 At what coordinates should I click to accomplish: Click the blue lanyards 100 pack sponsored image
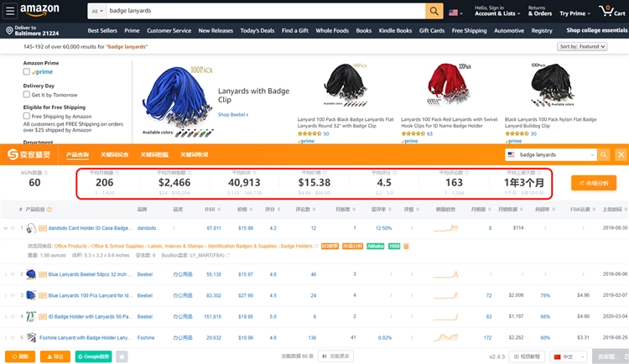(x=178, y=101)
